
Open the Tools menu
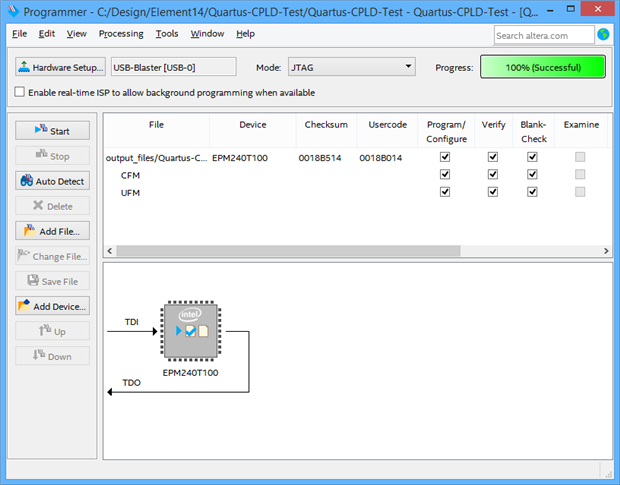[x=167, y=34]
